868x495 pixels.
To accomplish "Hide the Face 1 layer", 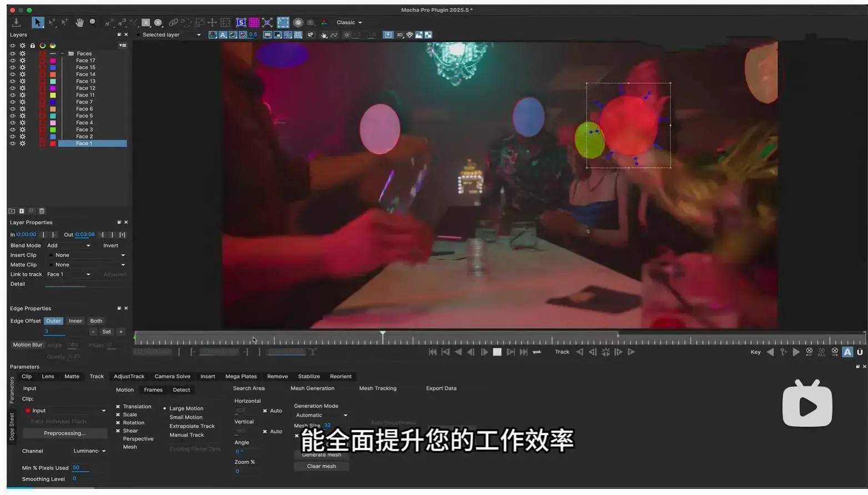I will [x=12, y=143].
